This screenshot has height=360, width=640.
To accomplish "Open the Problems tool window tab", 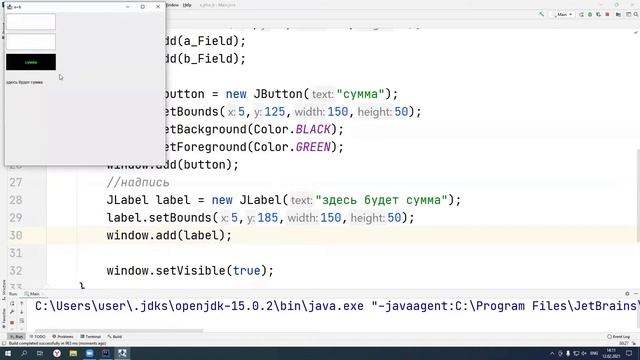I will click(63, 337).
